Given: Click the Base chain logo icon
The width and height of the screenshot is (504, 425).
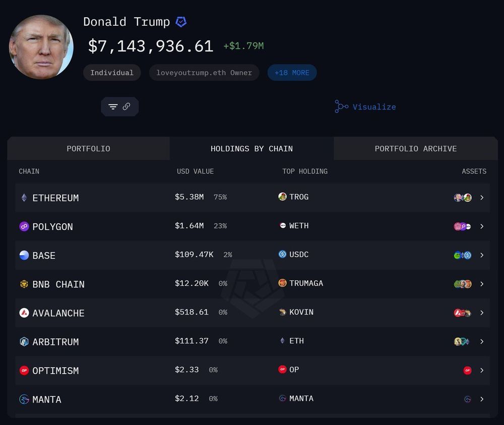Looking at the screenshot, I should coord(24,255).
